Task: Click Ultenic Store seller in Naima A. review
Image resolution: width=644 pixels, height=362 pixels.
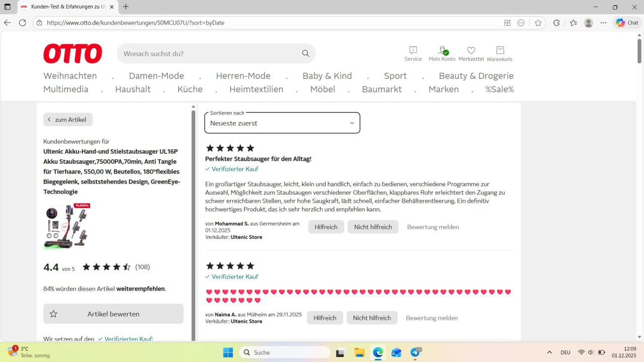Action: click(x=247, y=322)
